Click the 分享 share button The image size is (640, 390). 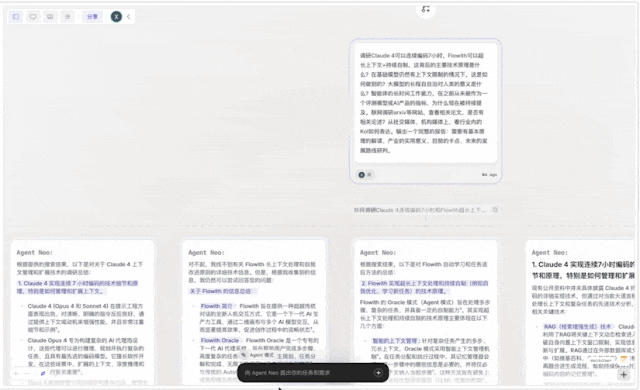point(92,17)
